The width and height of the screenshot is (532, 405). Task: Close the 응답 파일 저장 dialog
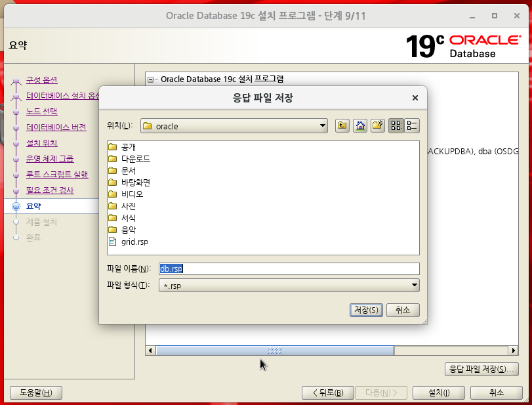point(415,98)
